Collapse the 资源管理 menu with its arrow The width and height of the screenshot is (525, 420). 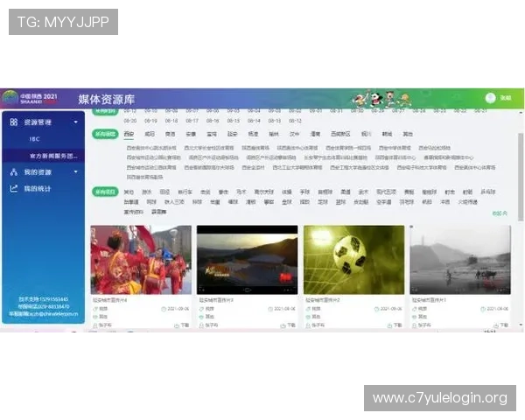coord(75,122)
